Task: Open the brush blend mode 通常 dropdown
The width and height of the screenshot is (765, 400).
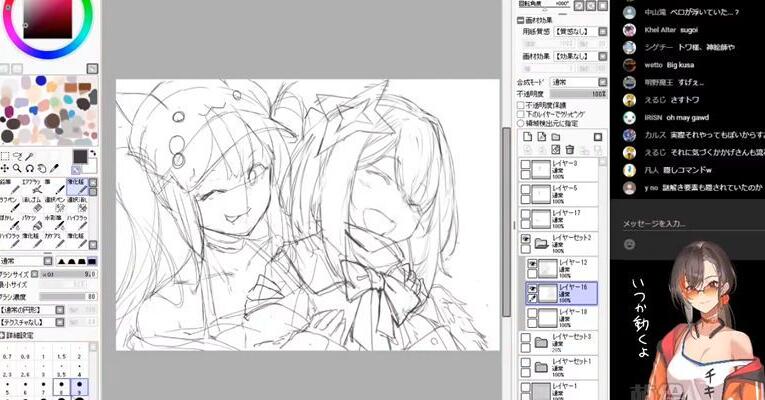Action: (26, 261)
